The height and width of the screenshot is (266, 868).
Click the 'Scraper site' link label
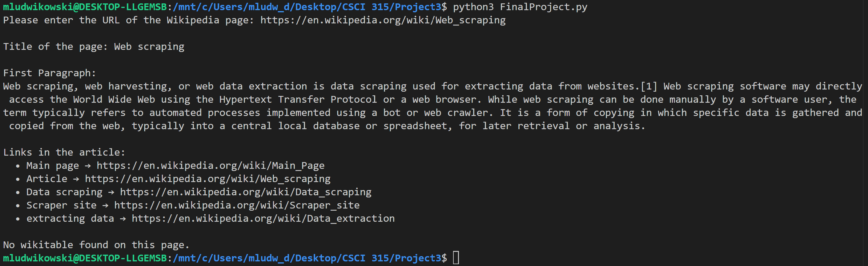pos(61,205)
